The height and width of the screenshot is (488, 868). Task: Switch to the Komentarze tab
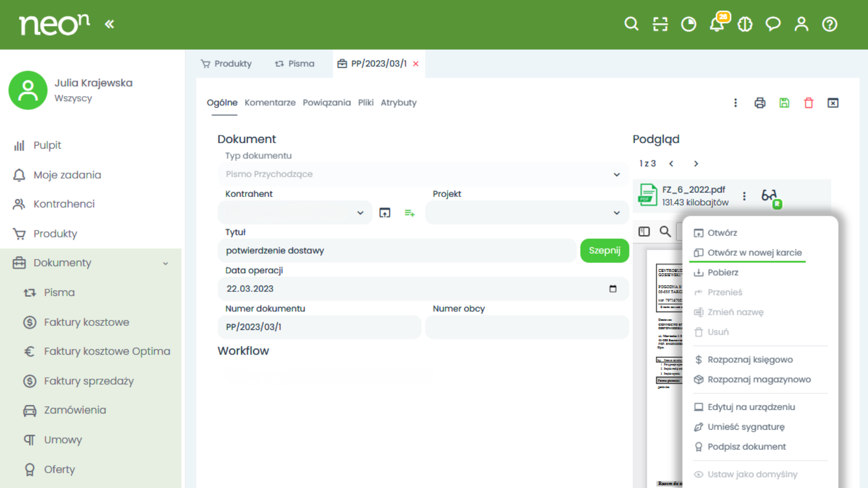pos(270,103)
